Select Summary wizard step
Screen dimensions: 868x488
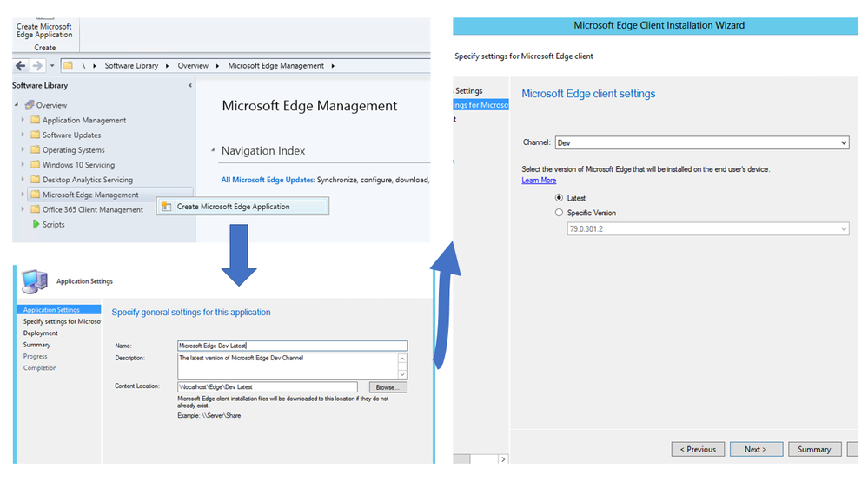tap(36, 345)
